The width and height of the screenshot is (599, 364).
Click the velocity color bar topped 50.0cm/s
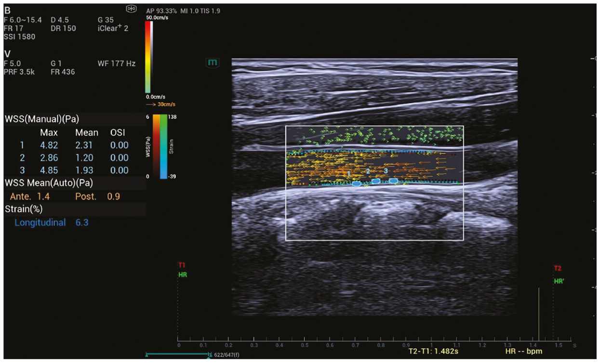click(x=149, y=57)
